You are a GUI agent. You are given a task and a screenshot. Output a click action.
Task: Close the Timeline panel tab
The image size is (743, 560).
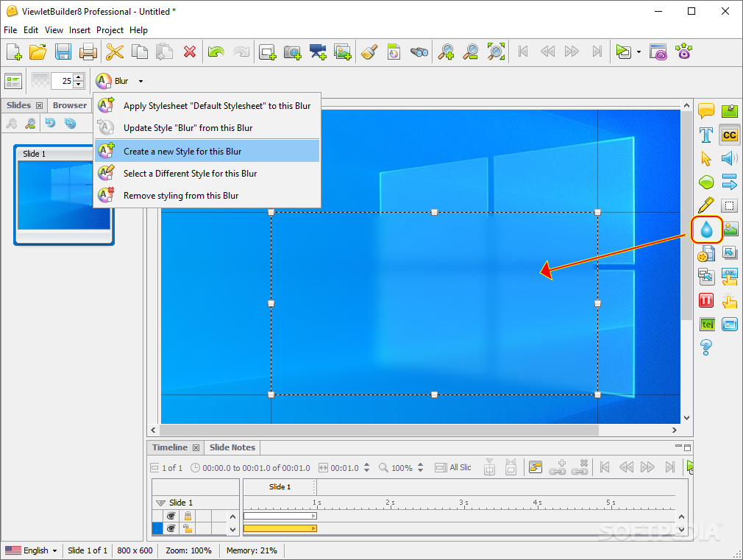(x=196, y=447)
